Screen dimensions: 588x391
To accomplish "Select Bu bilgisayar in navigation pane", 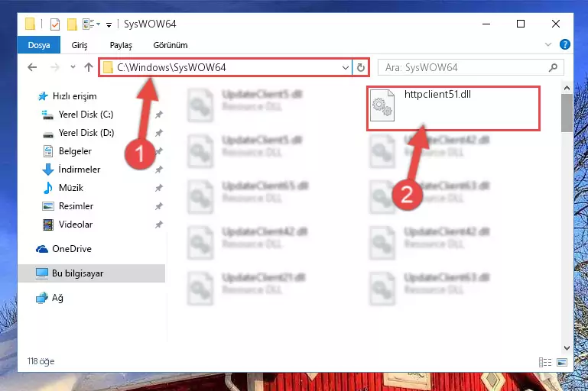I will tap(91, 273).
